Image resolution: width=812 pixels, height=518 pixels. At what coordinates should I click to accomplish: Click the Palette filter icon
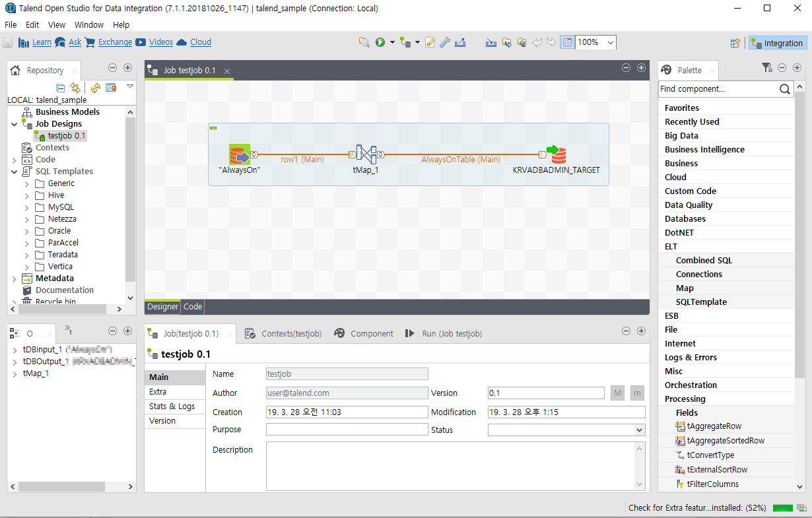(766, 67)
